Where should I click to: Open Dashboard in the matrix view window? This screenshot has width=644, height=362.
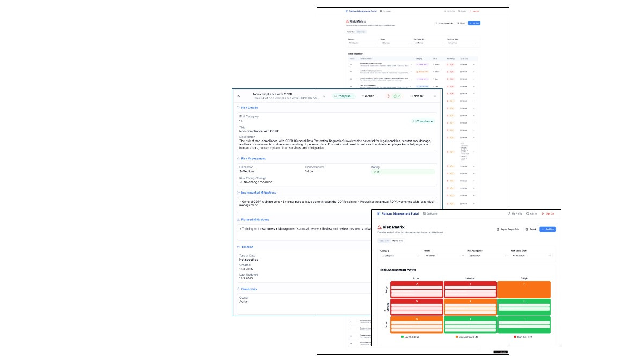pos(430,213)
